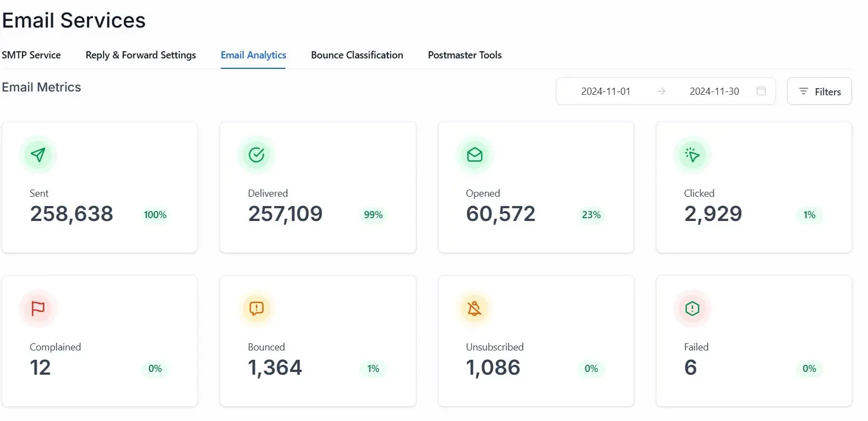Click the filter lines icon
Screen dimensions: 868x421
(x=804, y=91)
